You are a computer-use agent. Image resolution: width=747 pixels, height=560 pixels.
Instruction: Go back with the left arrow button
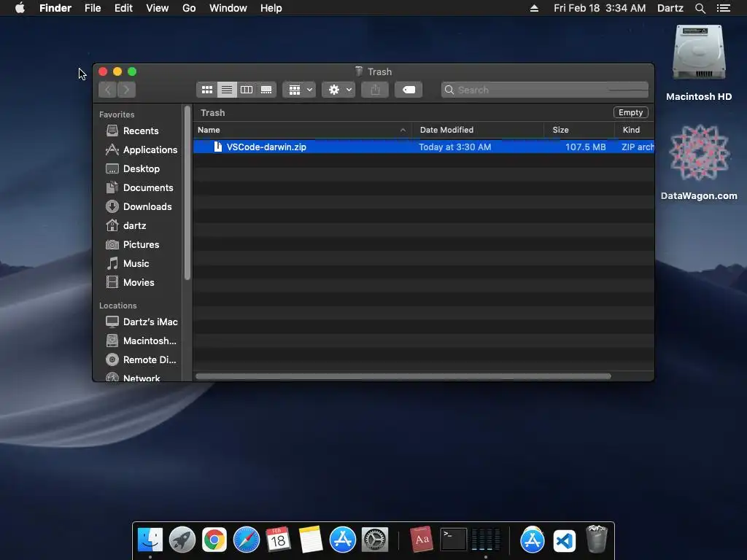pyautogui.click(x=108, y=90)
